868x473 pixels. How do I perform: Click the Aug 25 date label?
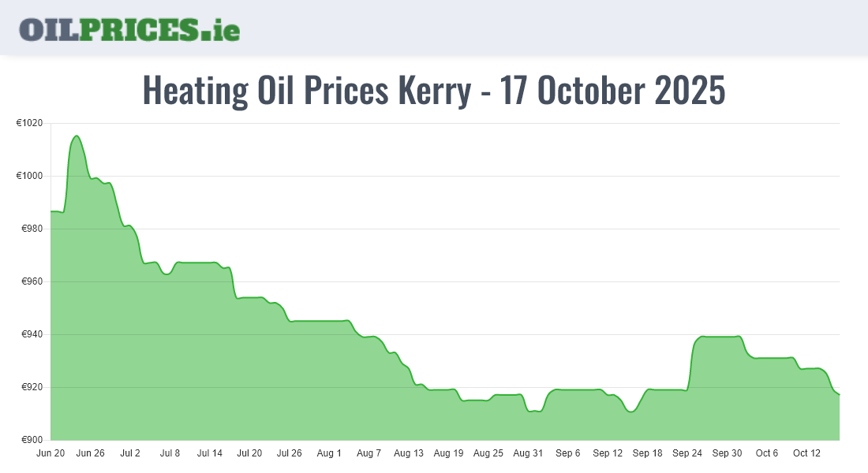coord(488,453)
